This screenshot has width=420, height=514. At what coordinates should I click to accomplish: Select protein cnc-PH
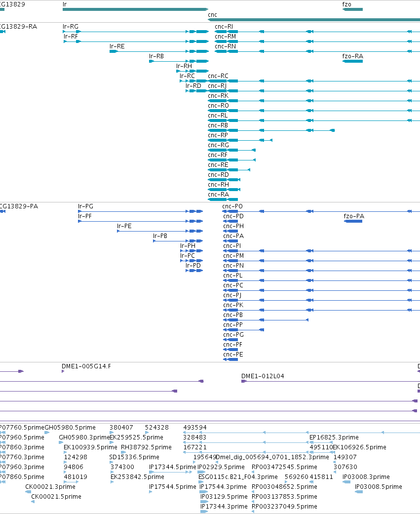[230, 231]
